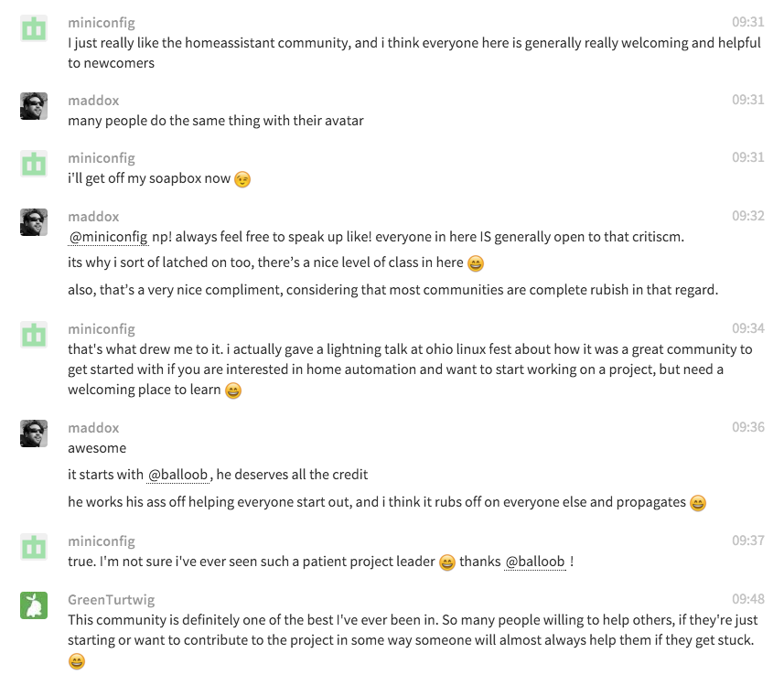This screenshot has height=685, width=784.
Task: Click the @balloob link in miniconfig's thanks message
Action: [537, 562]
